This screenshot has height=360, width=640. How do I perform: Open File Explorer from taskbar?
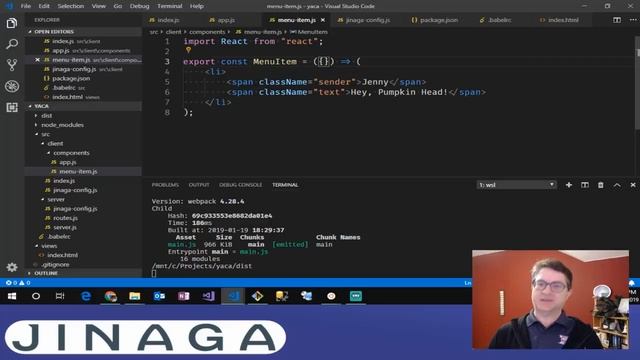(x=135, y=296)
